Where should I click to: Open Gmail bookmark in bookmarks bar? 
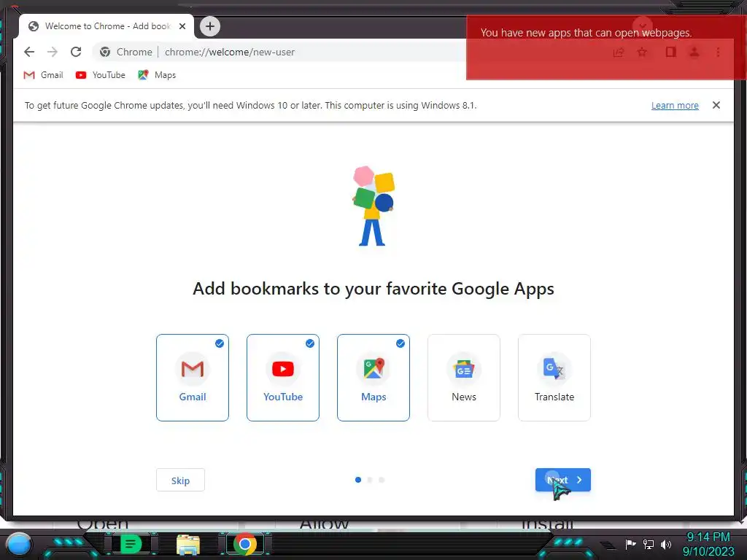(43, 75)
